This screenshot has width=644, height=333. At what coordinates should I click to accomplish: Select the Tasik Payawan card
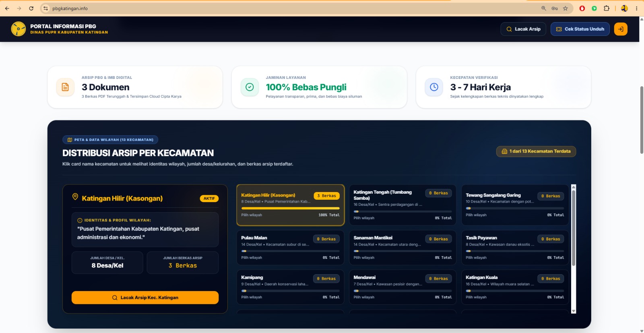tap(515, 248)
